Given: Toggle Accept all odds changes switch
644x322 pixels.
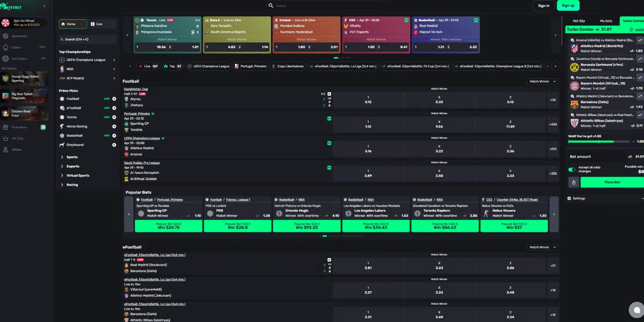Looking at the screenshot, I should 572,169.
